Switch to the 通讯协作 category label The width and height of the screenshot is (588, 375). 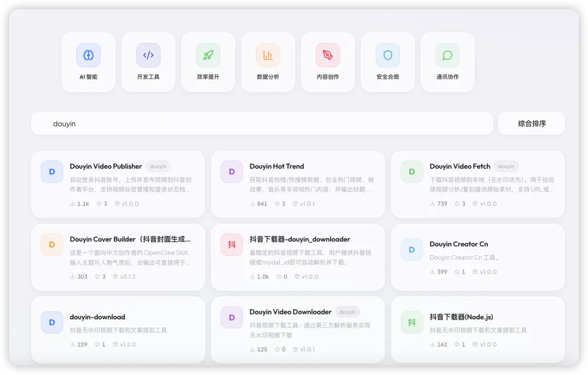[x=448, y=77]
